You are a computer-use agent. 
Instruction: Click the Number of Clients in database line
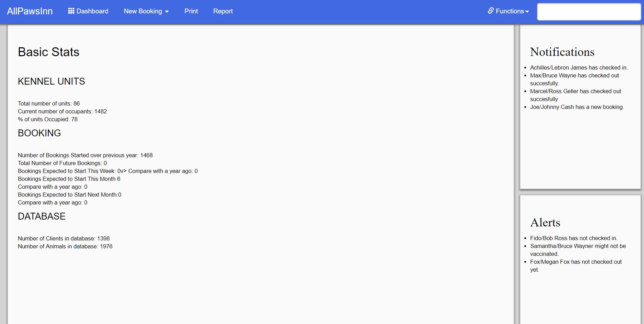[x=64, y=239]
